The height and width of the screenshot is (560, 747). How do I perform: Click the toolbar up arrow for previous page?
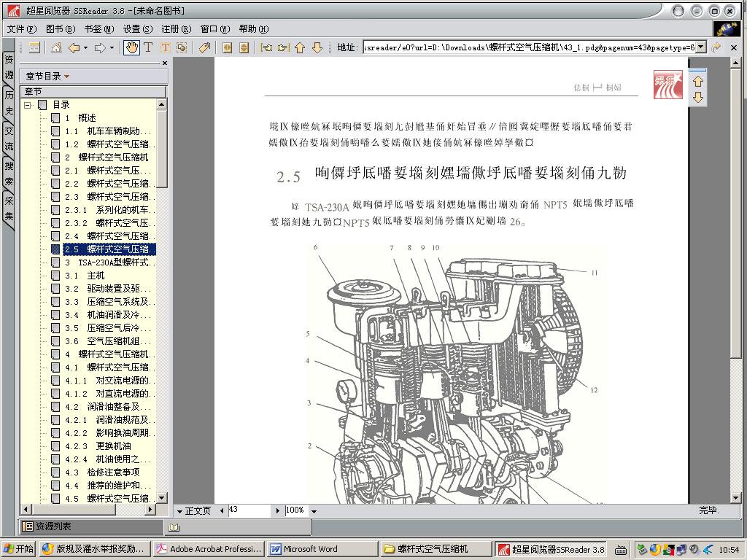tap(300, 47)
